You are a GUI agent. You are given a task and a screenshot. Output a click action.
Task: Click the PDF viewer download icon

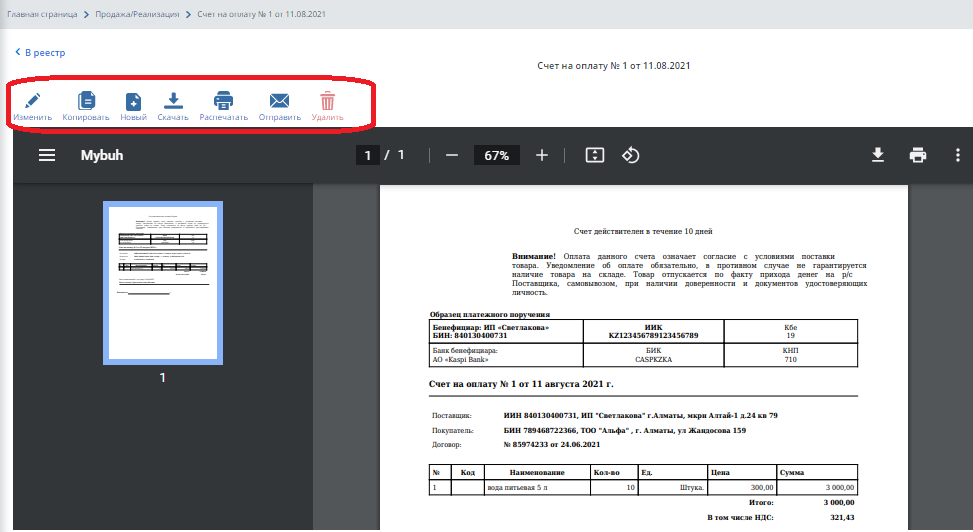878,155
